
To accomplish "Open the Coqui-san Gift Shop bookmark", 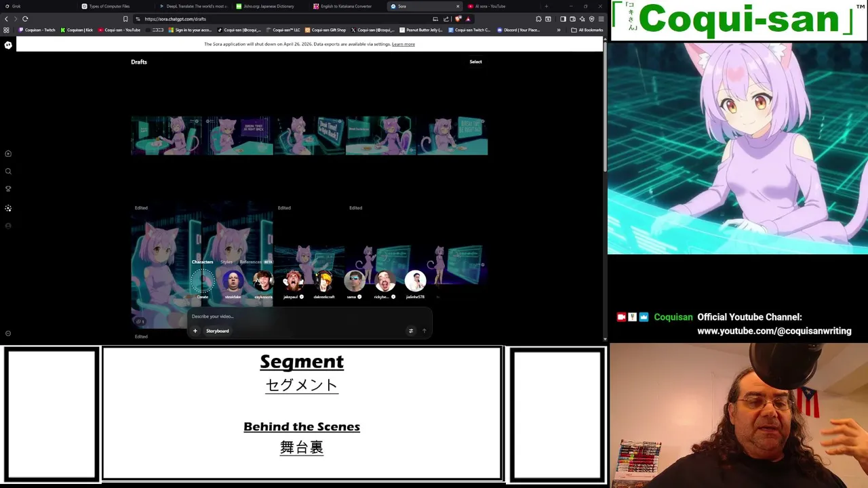I will (x=325, y=30).
